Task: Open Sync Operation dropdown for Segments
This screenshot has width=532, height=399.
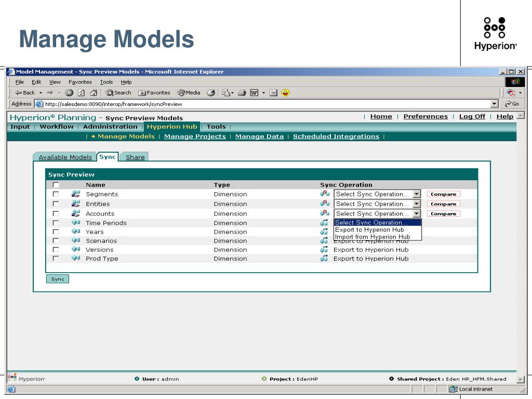Action: point(377,194)
